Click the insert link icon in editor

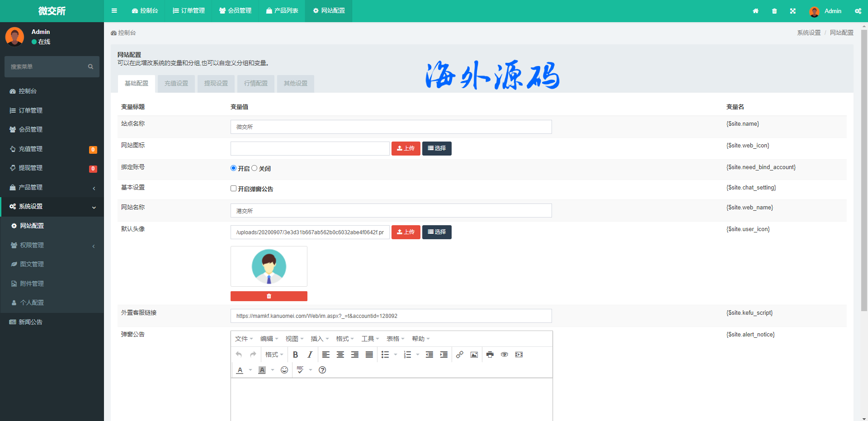[x=459, y=355]
